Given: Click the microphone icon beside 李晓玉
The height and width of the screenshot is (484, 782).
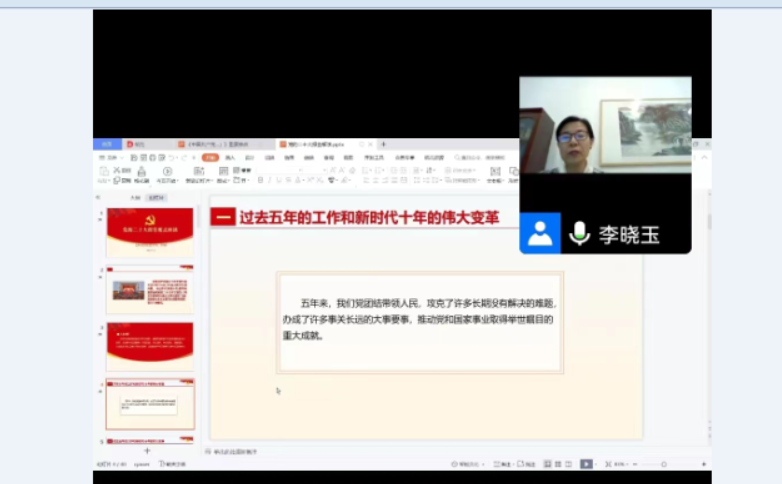Looking at the screenshot, I should pyautogui.click(x=579, y=234).
